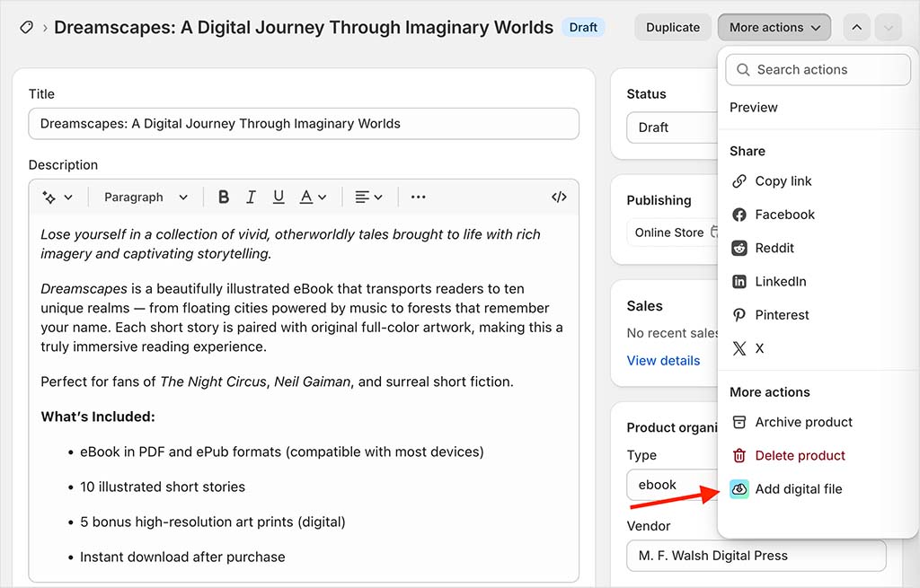Click the magnifier icon in Search actions
Viewport: 920px width, 588px height.
coord(743,70)
